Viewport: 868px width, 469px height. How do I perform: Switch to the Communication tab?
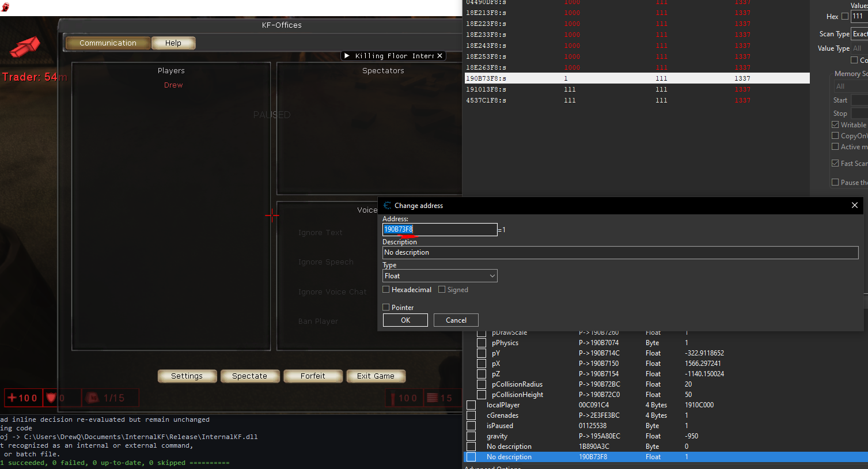[108, 43]
